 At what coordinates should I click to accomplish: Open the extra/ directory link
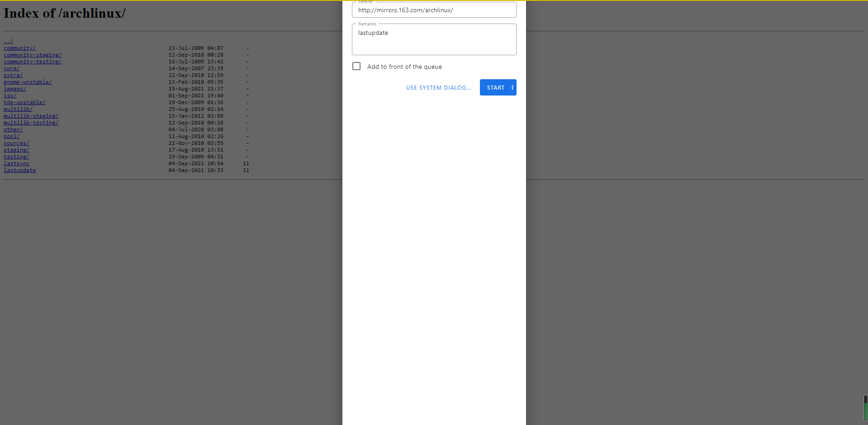click(13, 75)
